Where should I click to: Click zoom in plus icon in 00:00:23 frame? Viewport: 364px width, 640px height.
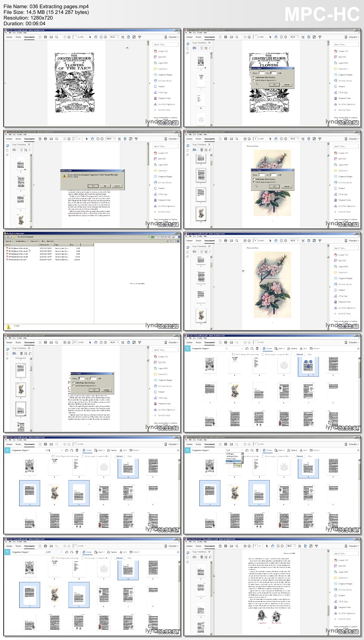pyautogui.click(x=106, y=37)
